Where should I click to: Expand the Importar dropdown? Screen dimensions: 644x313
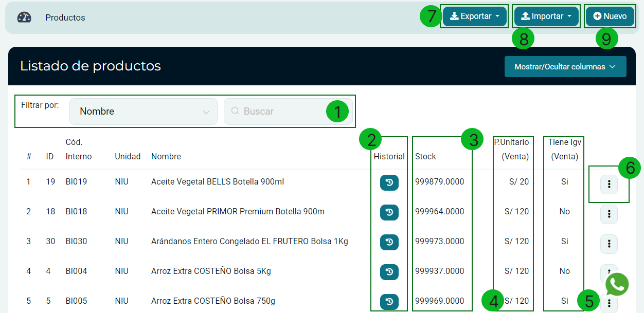546,16
